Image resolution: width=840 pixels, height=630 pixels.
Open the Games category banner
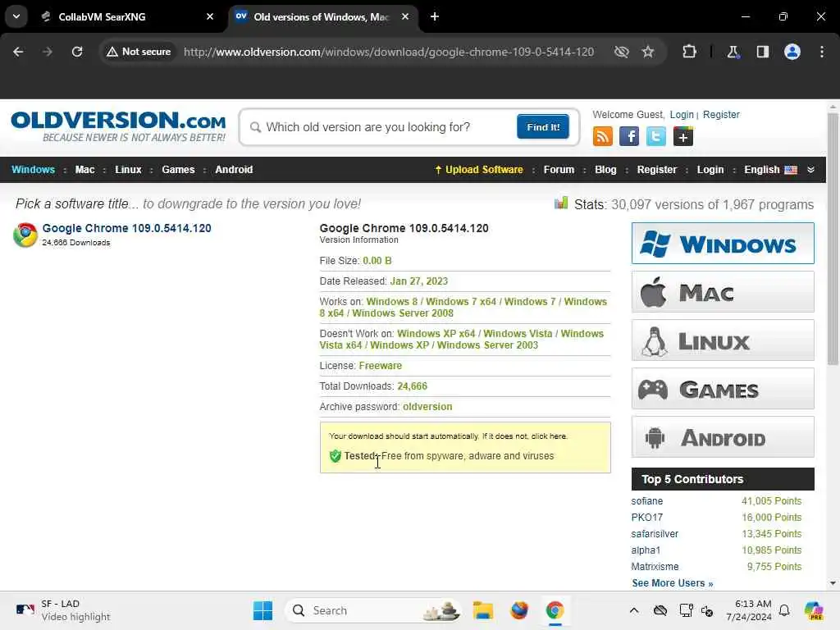pyautogui.click(x=723, y=389)
